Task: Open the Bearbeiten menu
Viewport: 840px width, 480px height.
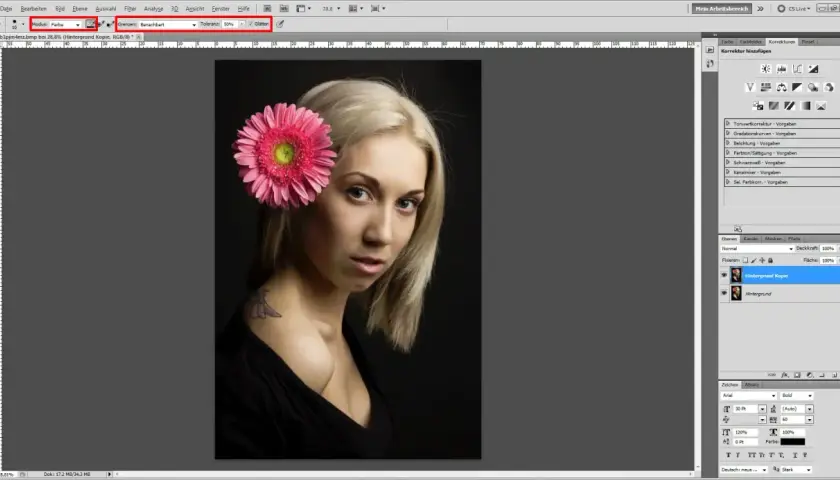Action: [33, 9]
